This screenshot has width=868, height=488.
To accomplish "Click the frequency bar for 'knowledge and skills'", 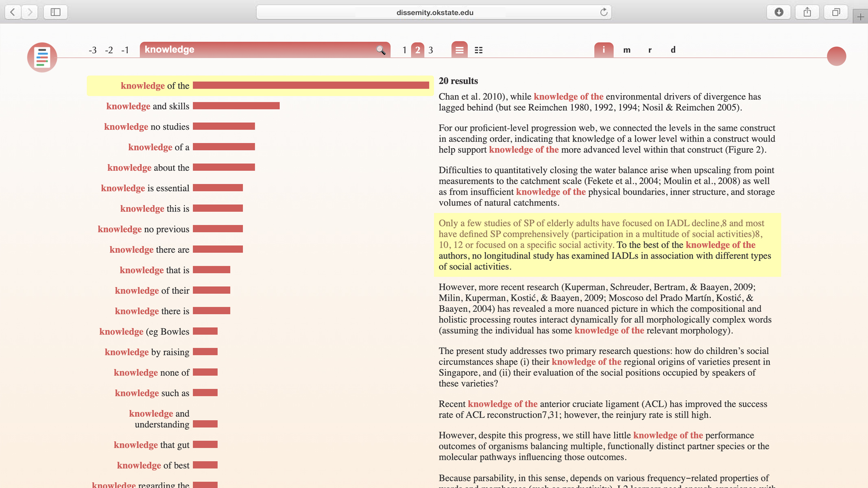I will tap(236, 106).
